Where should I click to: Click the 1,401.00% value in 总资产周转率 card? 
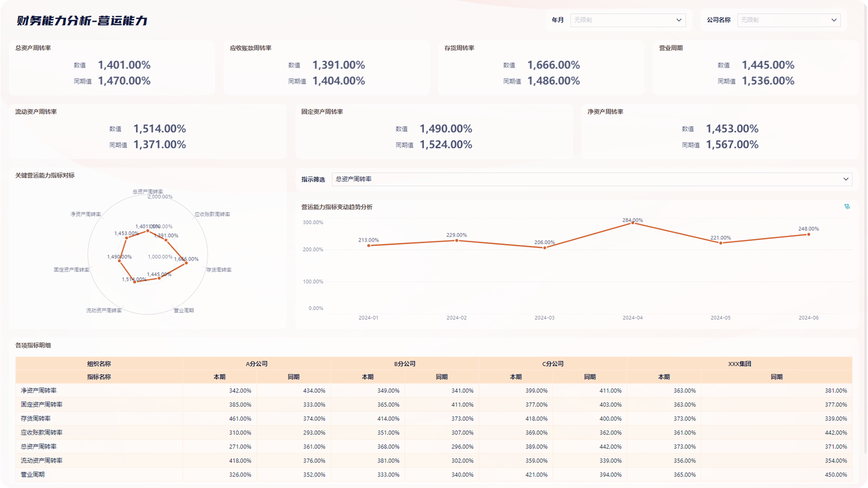coord(124,65)
